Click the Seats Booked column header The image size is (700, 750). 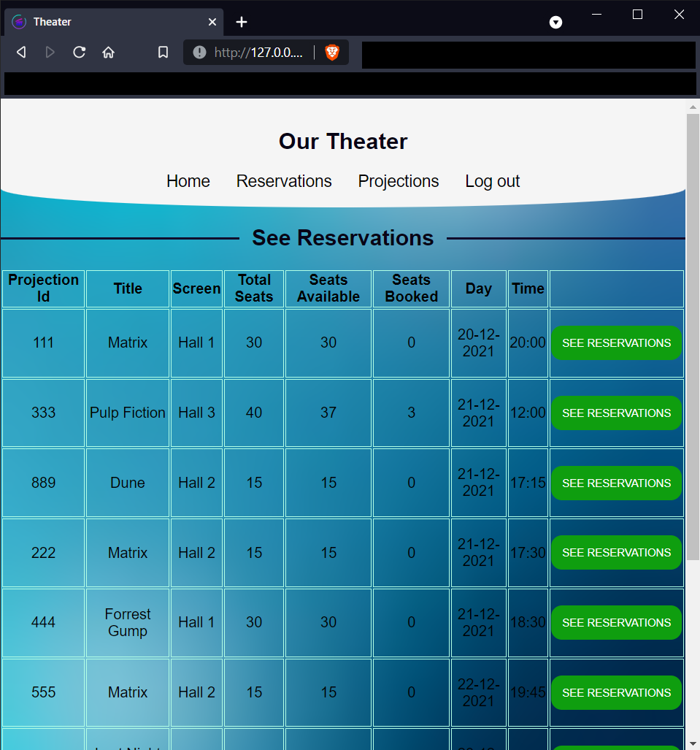(411, 288)
